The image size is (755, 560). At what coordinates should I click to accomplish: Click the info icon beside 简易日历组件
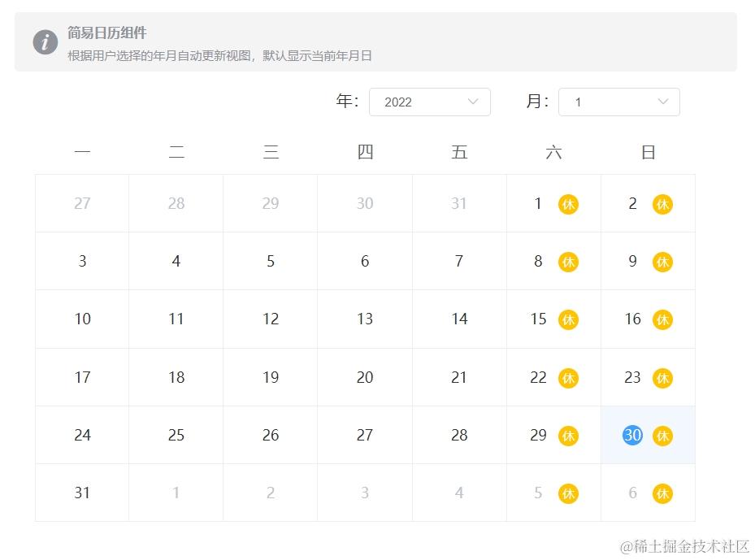[x=46, y=42]
